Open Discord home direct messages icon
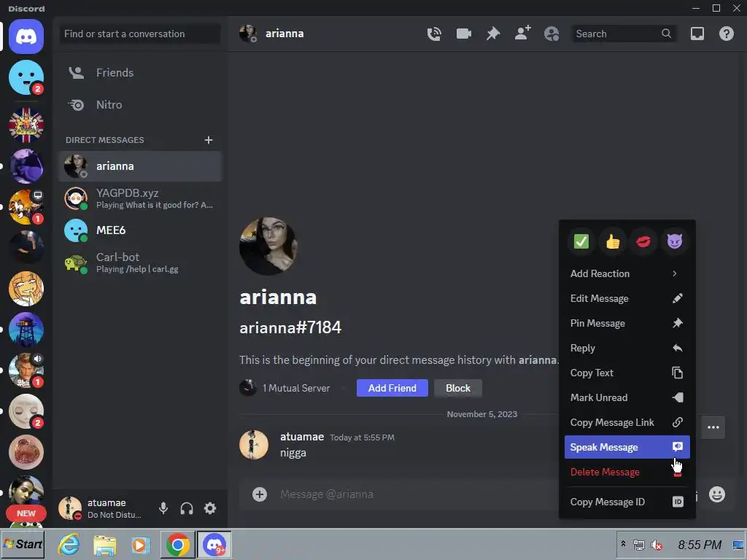 [x=26, y=36]
